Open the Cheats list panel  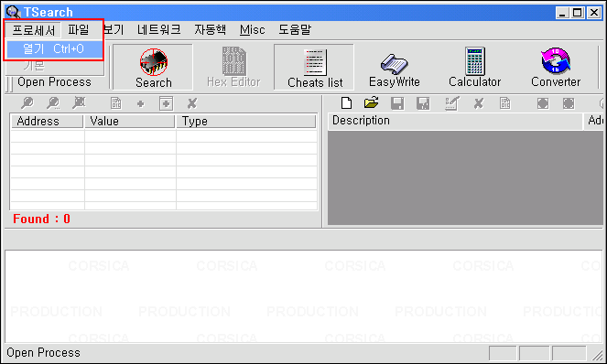coord(314,68)
